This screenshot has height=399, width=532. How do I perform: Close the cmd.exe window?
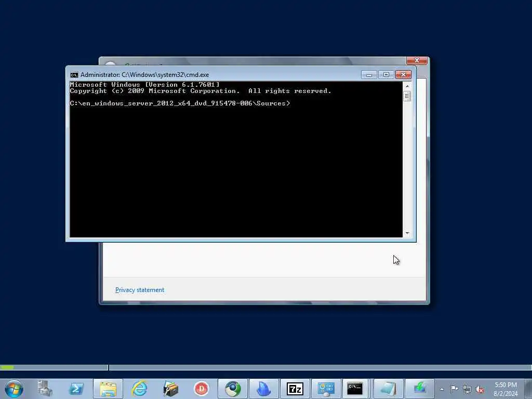point(403,75)
